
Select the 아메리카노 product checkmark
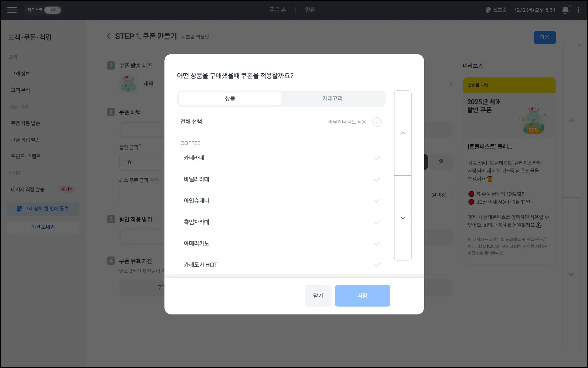point(377,244)
